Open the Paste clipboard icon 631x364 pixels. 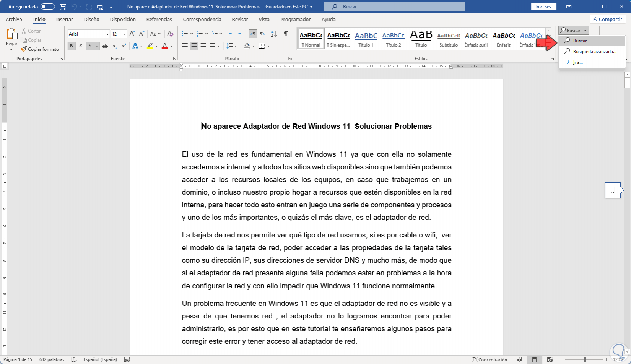pos(11,34)
